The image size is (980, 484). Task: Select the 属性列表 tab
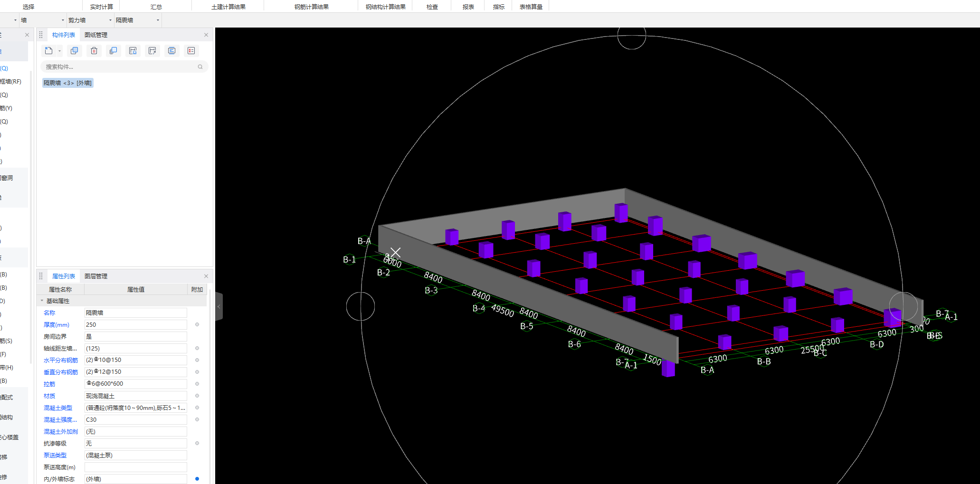[x=64, y=276]
